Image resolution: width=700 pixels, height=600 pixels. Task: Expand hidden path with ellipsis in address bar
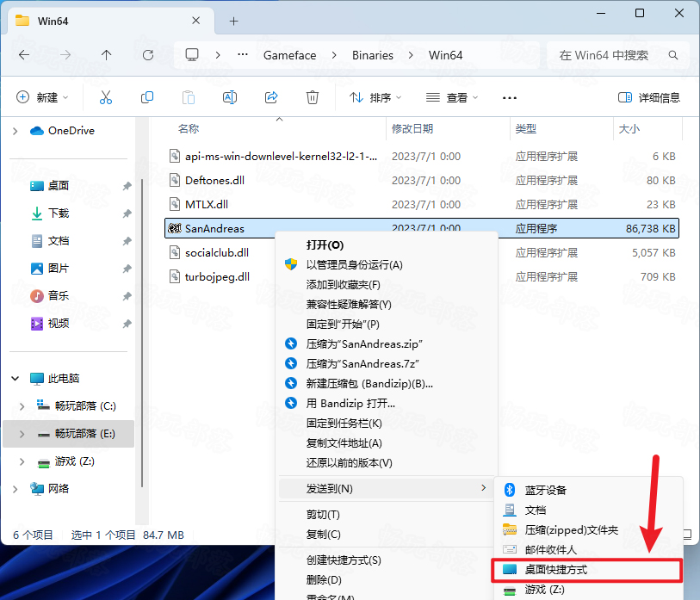coord(243,54)
